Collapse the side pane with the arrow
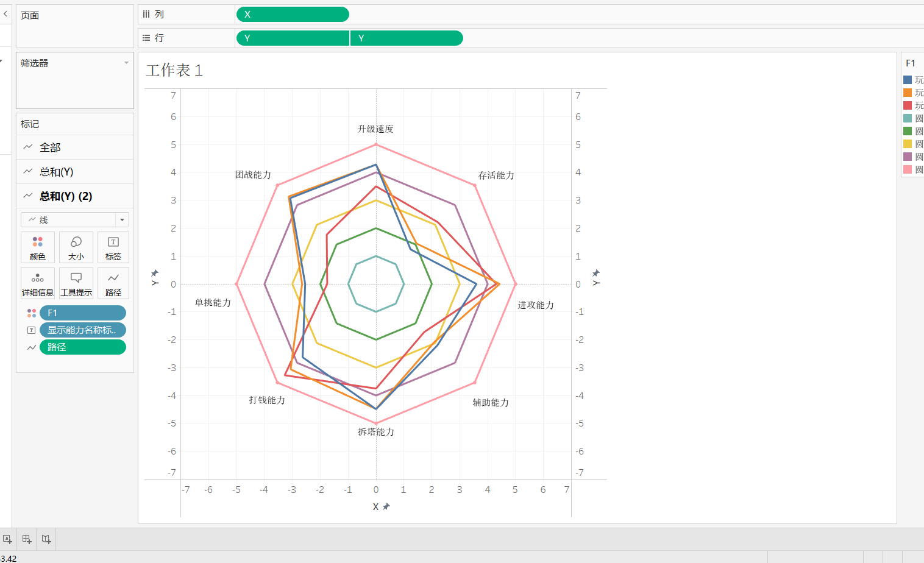This screenshot has width=924, height=563. click(x=5, y=13)
